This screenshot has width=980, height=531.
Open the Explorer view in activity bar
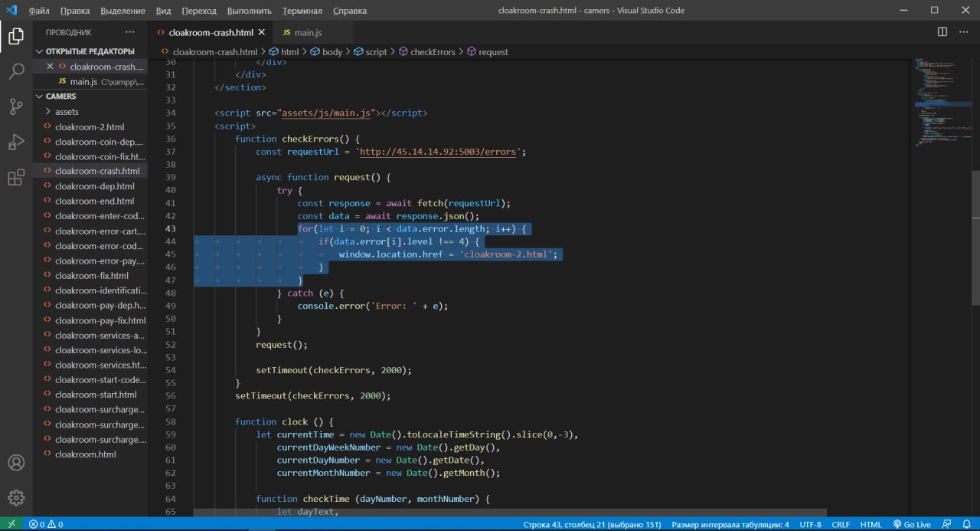coord(16,36)
